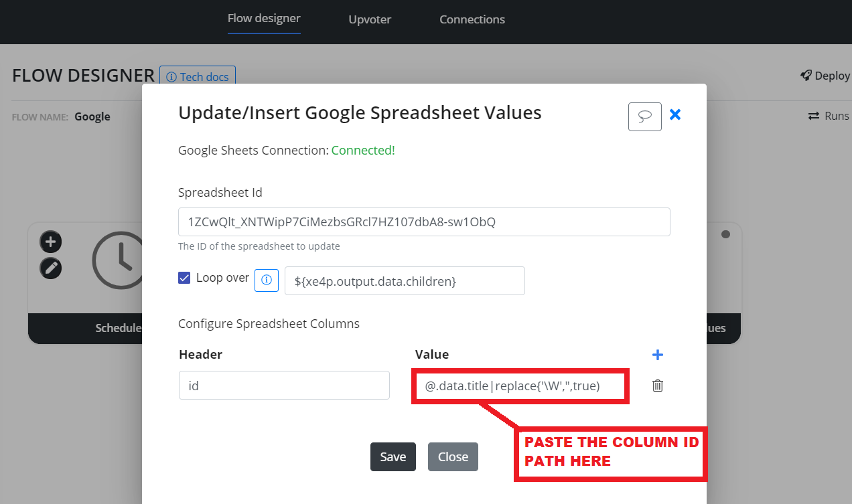The image size is (852, 504).
Task: Edit the Schedule card with pencil icon
Action: (51, 268)
